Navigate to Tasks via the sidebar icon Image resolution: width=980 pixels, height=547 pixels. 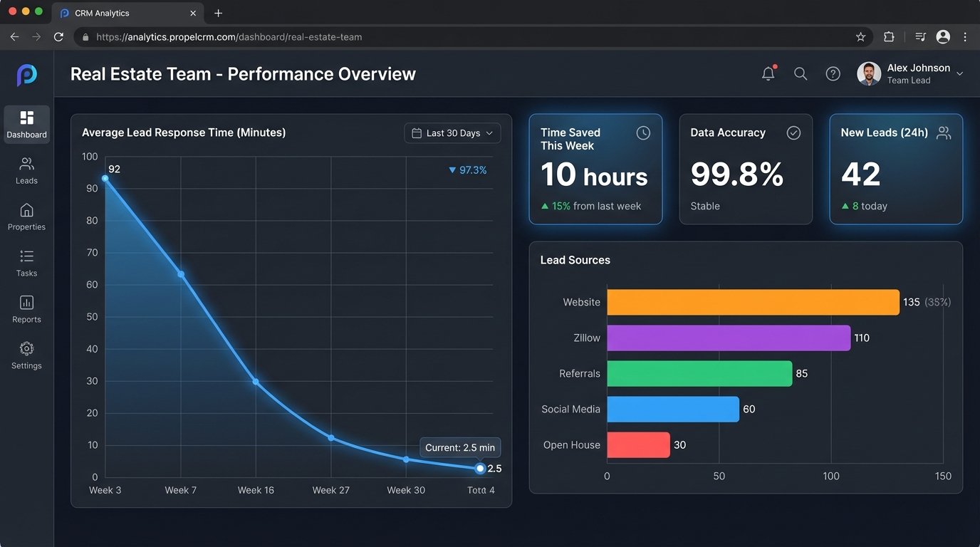[x=26, y=262]
